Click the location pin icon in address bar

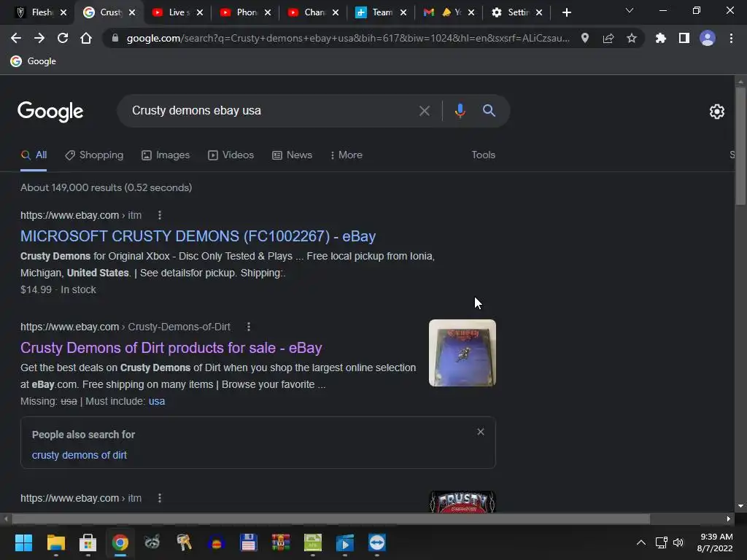(x=585, y=38)
